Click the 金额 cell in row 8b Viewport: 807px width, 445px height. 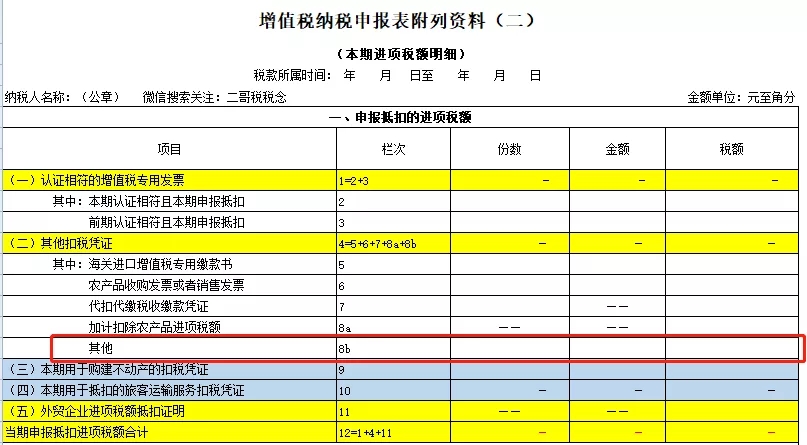click(617, 348)
